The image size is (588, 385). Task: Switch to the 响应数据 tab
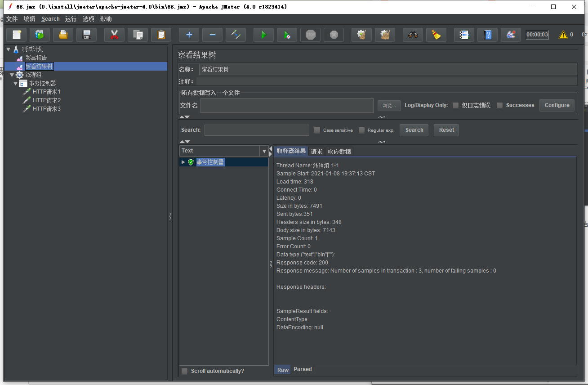pyautogui.click(x=339, y=152)
